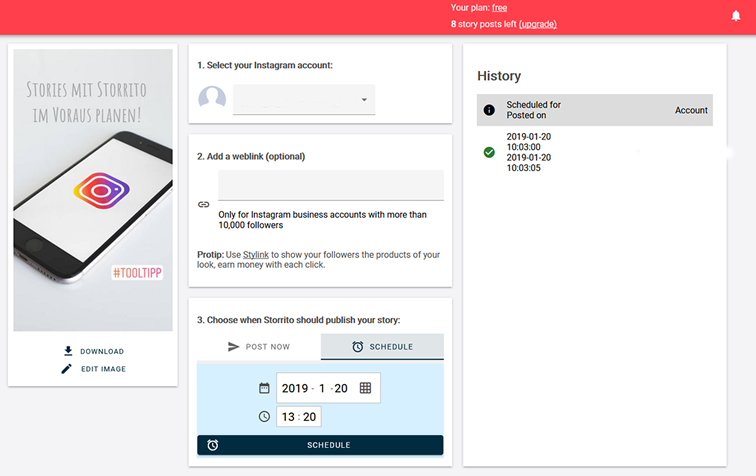Click the Edit Image button

(x=94, y=369)
